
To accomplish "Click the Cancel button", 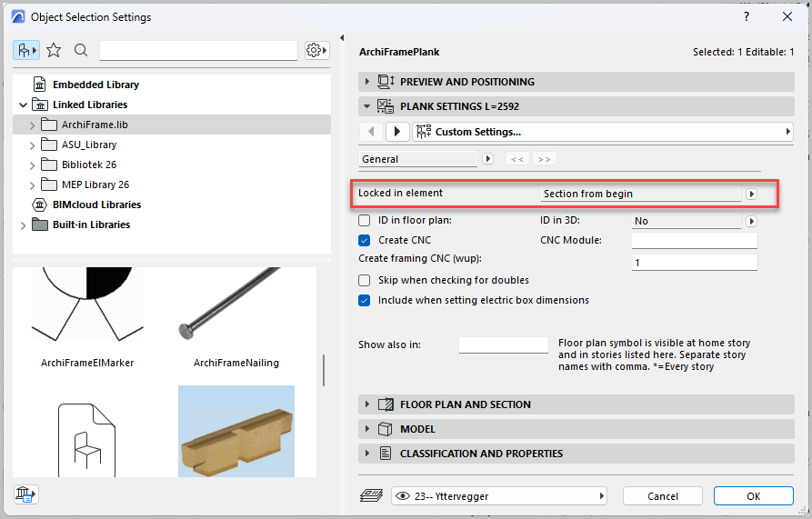I will point(662,496).
